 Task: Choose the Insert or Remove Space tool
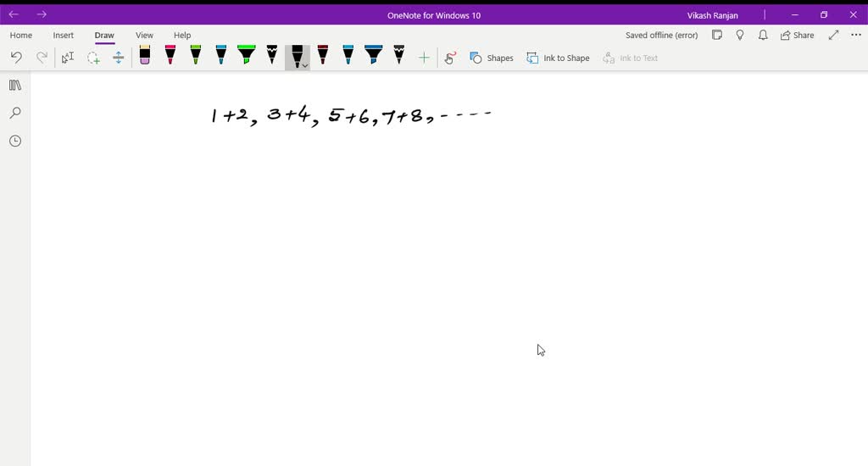119,58
